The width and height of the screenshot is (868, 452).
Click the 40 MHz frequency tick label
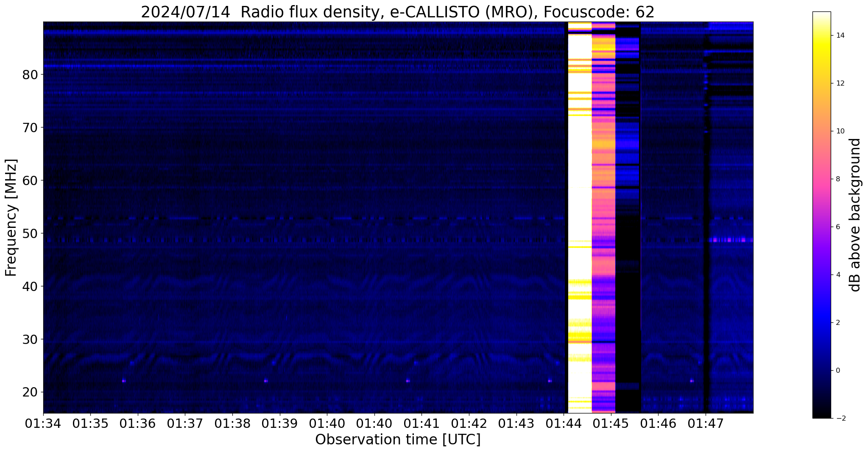point(30,286)
